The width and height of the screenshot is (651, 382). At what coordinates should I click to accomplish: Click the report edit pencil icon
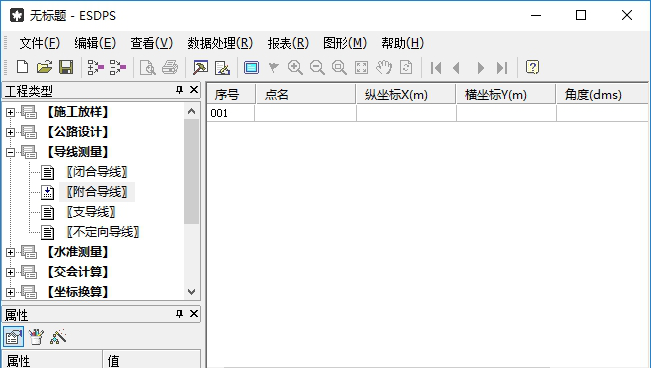point(222,67)
